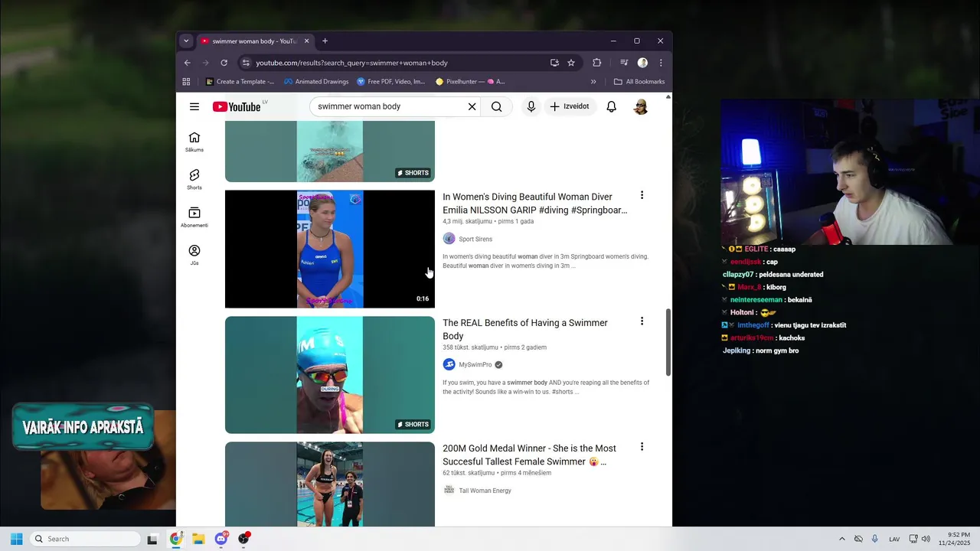Screen dimensions: 980x551
Task: Open the Jūs section in sidebar
Action: (x=194, y=255)
